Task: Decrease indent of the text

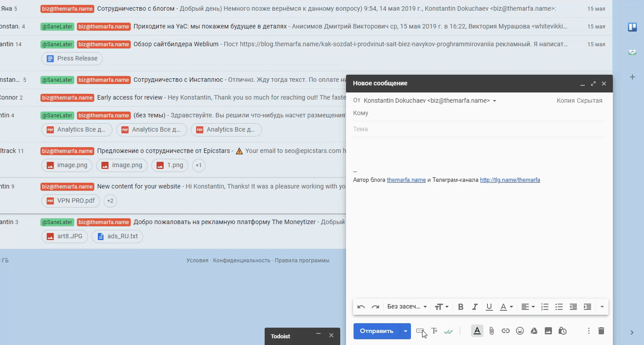Action: (573, 307)
